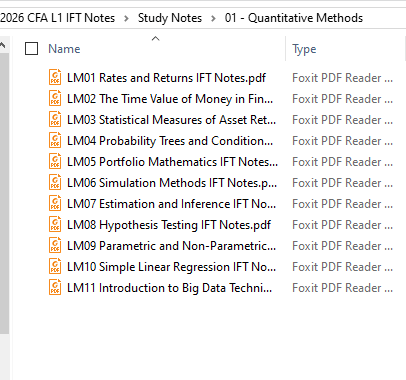Select the PDF icon beside LM08 Hypothesis Testing
Screen dimensions: 406x380
click(55, 224)
